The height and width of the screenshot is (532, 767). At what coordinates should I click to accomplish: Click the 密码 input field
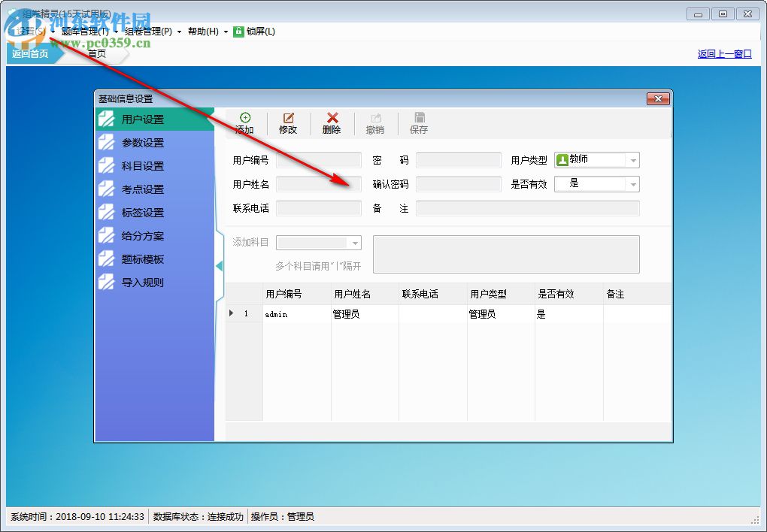[x=459, y=160]
